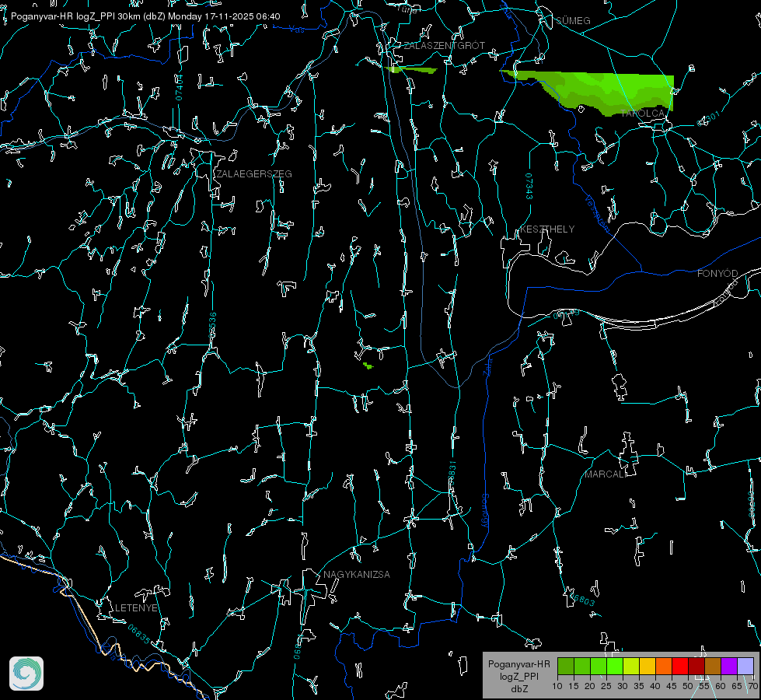
Task: Select the 50-55 dBZ dark red swatch
Action: [696, 666]
